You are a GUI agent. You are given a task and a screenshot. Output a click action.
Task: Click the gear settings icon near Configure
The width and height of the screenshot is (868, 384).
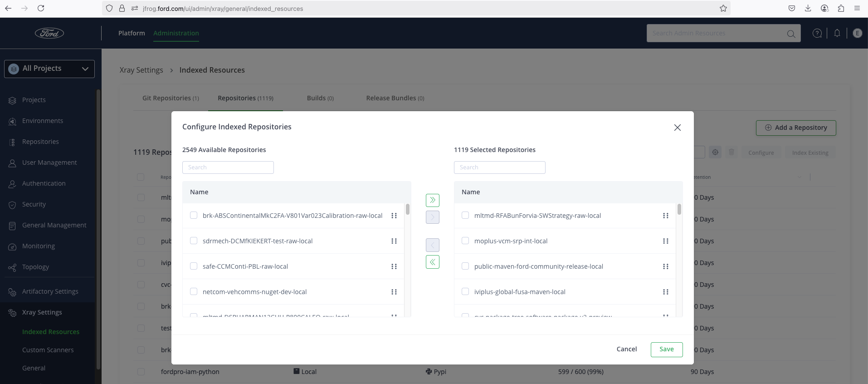pyautogui.click(x=715, y=153)
